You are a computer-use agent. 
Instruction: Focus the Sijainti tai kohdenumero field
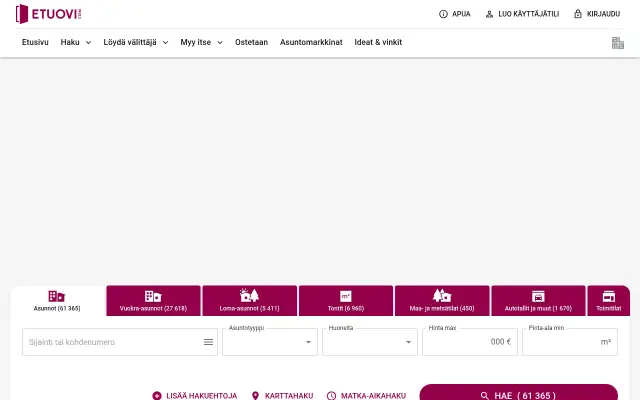coord(120,342)
